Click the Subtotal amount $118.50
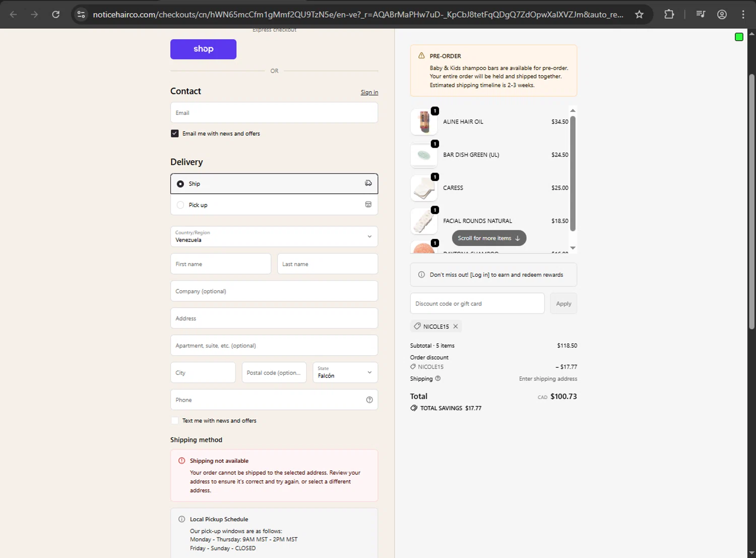756x558 pixels. (567, 345)
